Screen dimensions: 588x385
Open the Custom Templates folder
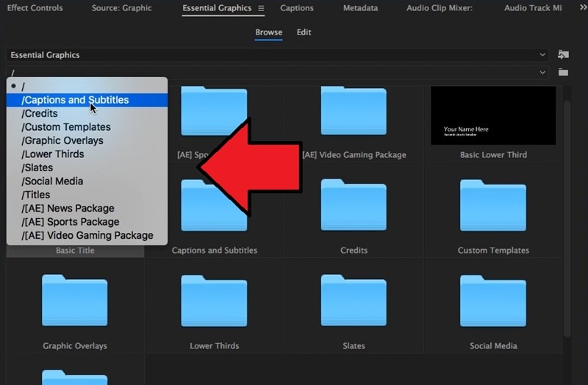pos(493,205)
